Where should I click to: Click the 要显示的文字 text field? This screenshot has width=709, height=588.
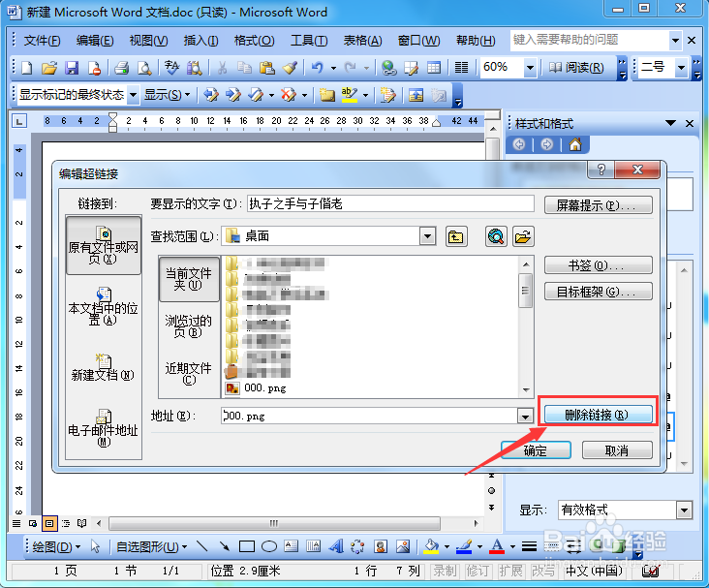coord(390,204)
